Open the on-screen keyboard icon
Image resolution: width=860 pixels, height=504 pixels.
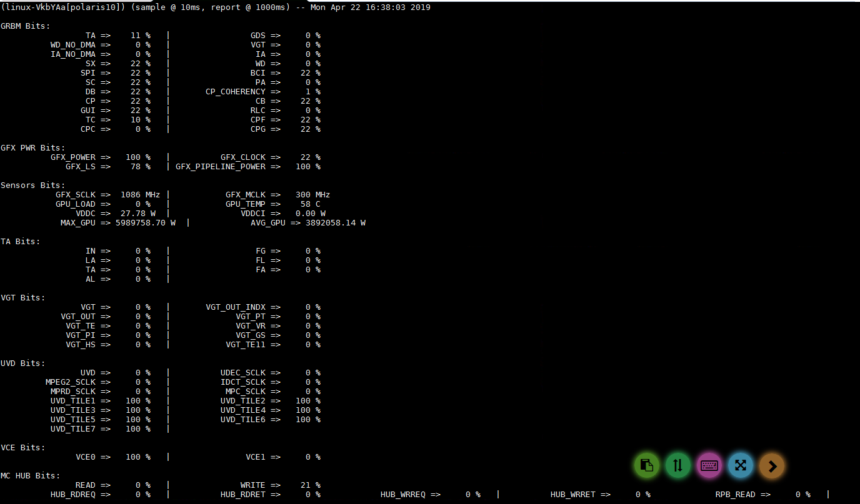[709, 465]
